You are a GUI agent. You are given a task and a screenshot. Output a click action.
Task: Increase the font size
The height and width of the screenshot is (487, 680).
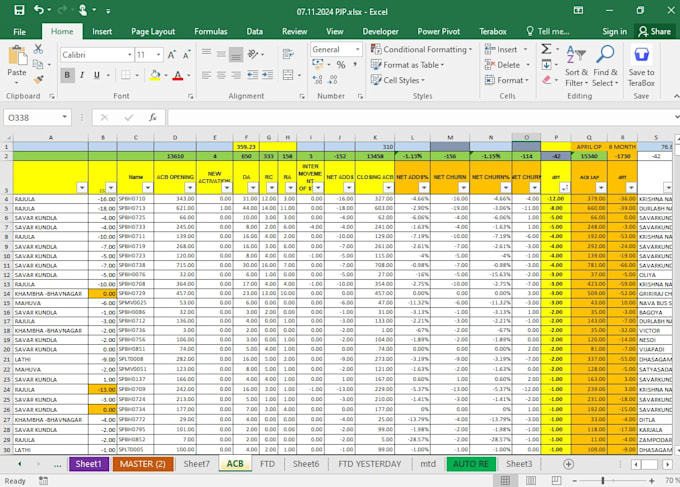pos(172,55)
